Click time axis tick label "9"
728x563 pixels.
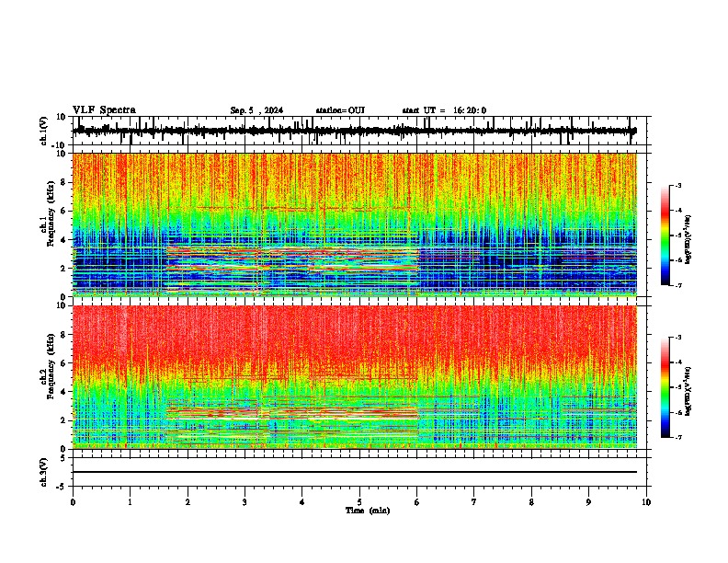(x=588, y=502)
